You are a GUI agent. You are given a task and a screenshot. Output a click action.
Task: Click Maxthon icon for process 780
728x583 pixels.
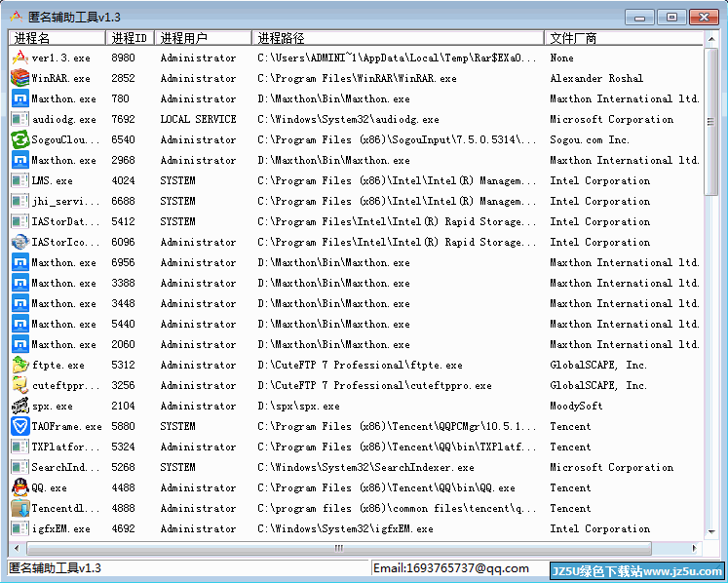pyautogui.click(x=19, y=98)
